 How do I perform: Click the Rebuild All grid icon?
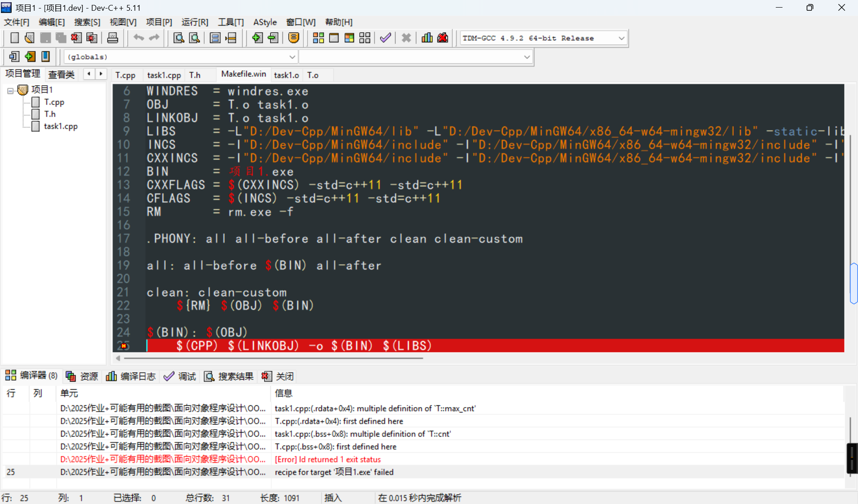[x=365, y=38]
